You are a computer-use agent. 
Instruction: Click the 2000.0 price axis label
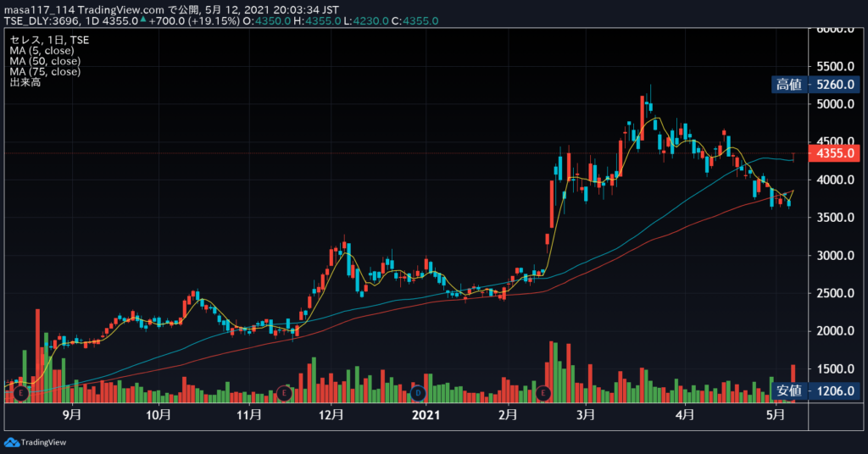(x=835, y=330)
